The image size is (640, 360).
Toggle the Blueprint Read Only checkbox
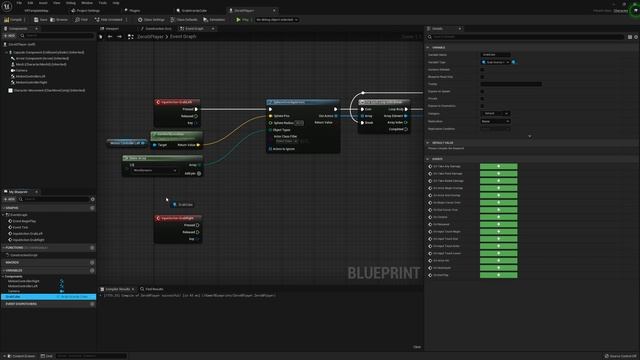point(482,77)
